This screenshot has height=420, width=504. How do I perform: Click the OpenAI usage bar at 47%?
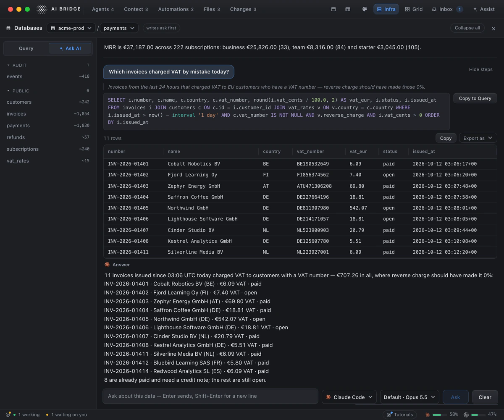click(478, 415)
